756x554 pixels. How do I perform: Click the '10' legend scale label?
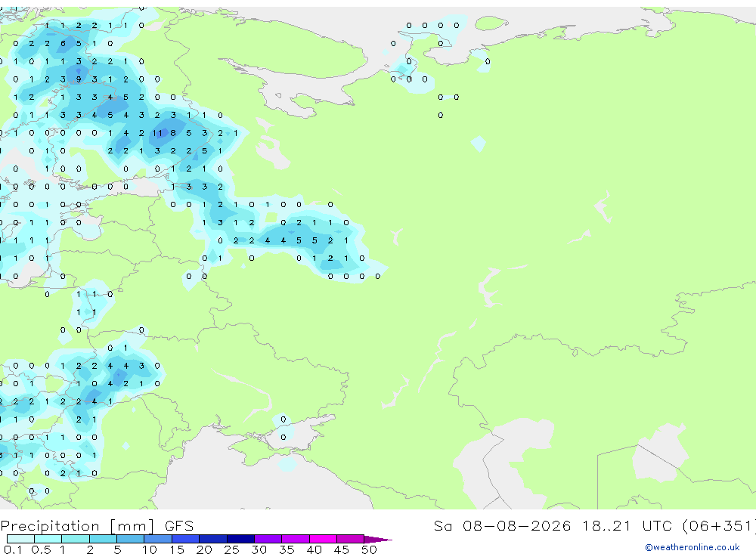[x=149, y=549]
